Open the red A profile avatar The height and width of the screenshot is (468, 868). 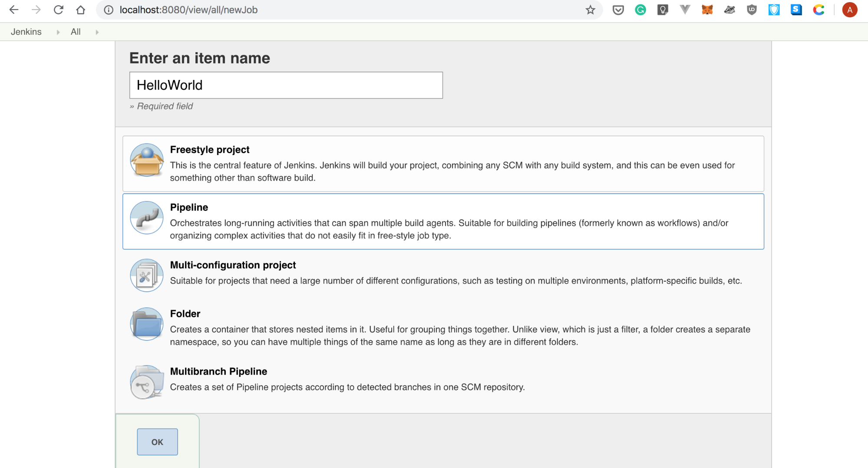tap(850, 10)
